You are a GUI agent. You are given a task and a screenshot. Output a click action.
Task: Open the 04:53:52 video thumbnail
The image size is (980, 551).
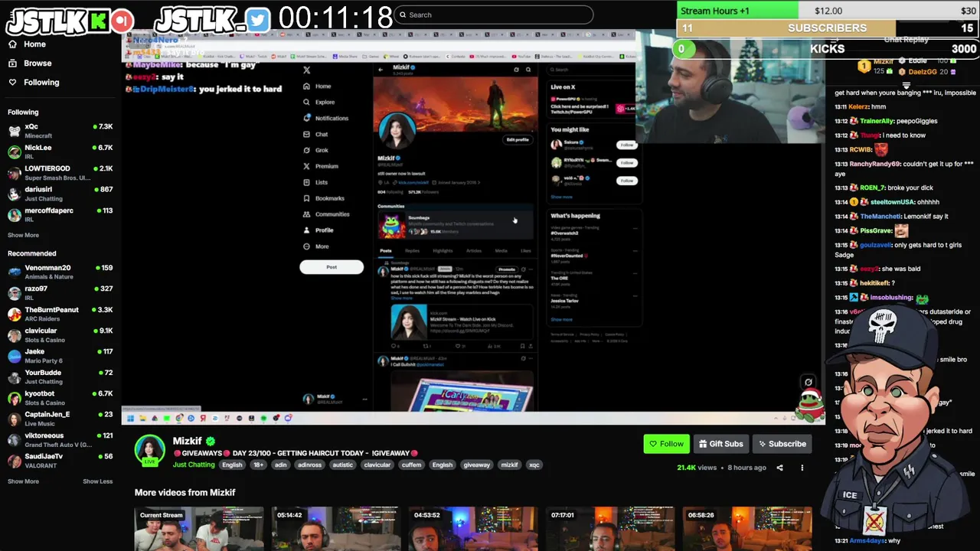(472, 529)
